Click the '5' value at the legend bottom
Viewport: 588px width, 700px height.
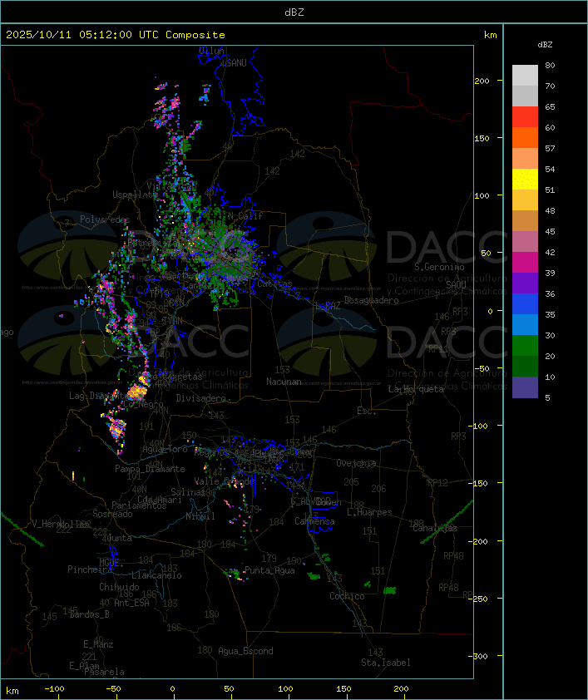pos(548,397)
